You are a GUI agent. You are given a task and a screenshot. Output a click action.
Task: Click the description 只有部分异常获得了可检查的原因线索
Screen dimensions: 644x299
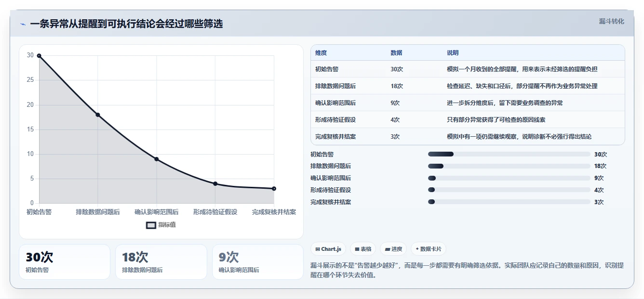coord(496,120)
